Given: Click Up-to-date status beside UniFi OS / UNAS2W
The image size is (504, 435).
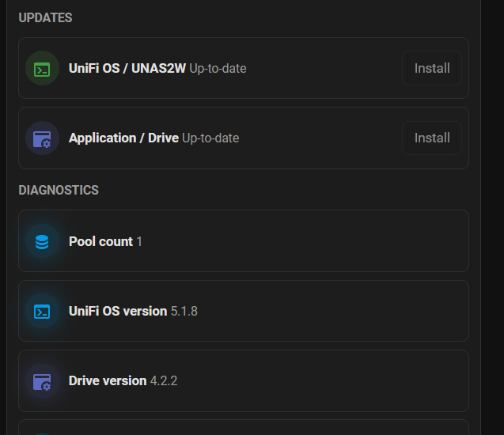Looking at the screenshot, I should (x=218, y=69).
